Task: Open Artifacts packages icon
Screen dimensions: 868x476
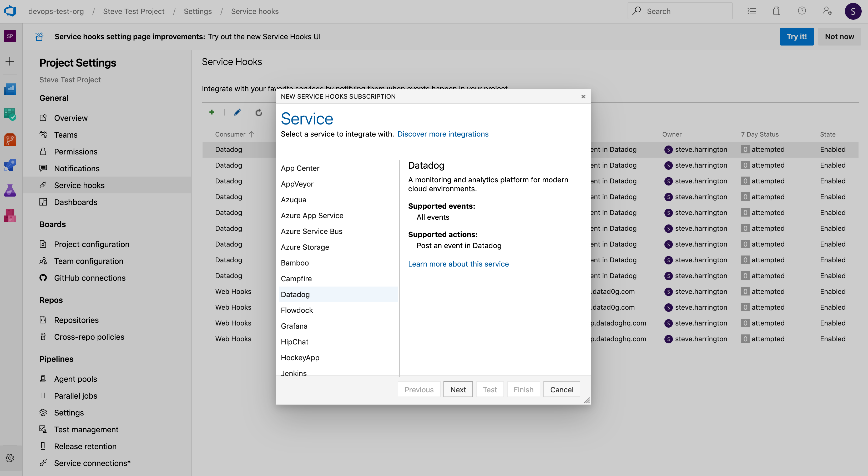Action: tap(10, 216)
